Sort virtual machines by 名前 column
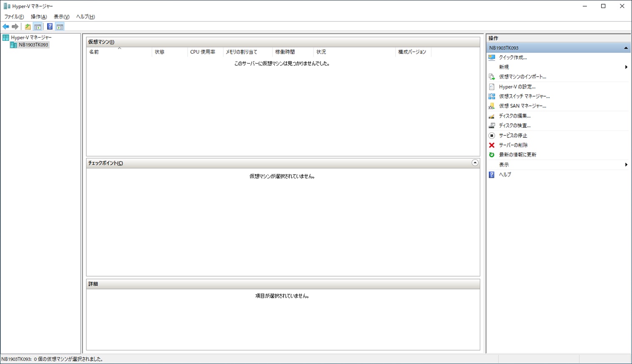 [94, 52]
